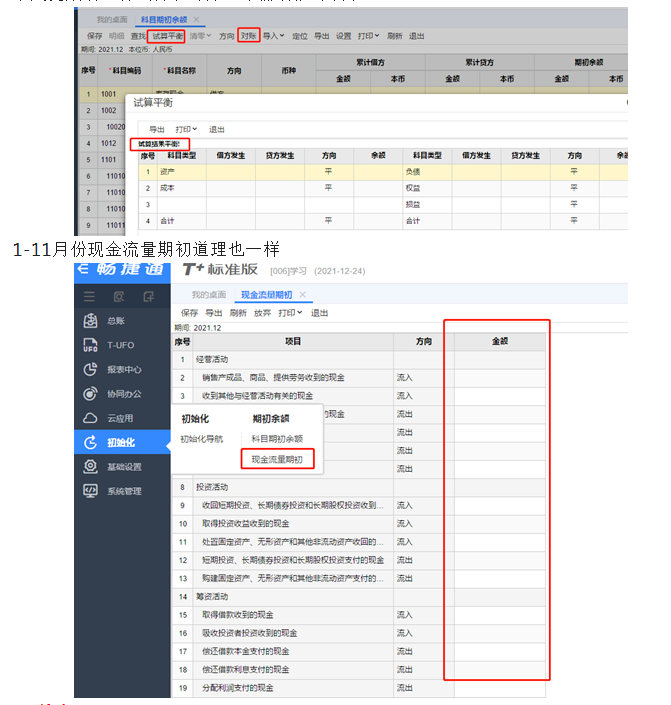This screenshot has height=705, width=671.
Task: Click 查找 in 科目期初余额 toolbar
Action: point(138,36)
